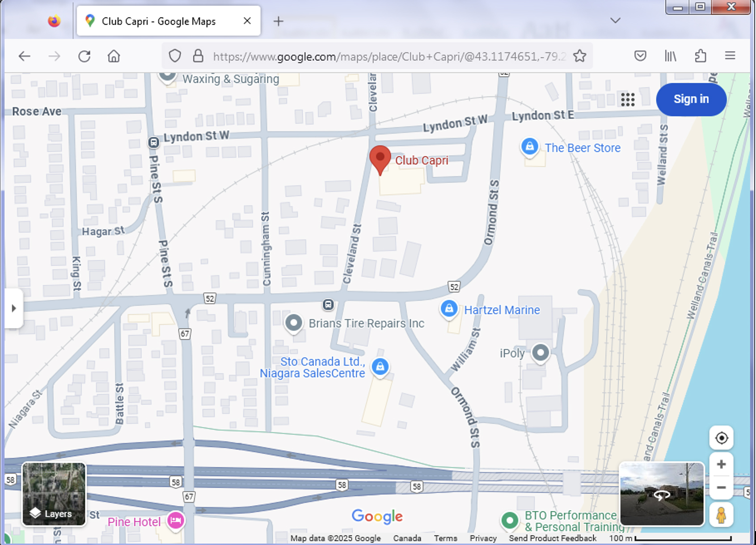
Task: Click bus stop icon on Lyndon St W
Action: pos(153,143)
